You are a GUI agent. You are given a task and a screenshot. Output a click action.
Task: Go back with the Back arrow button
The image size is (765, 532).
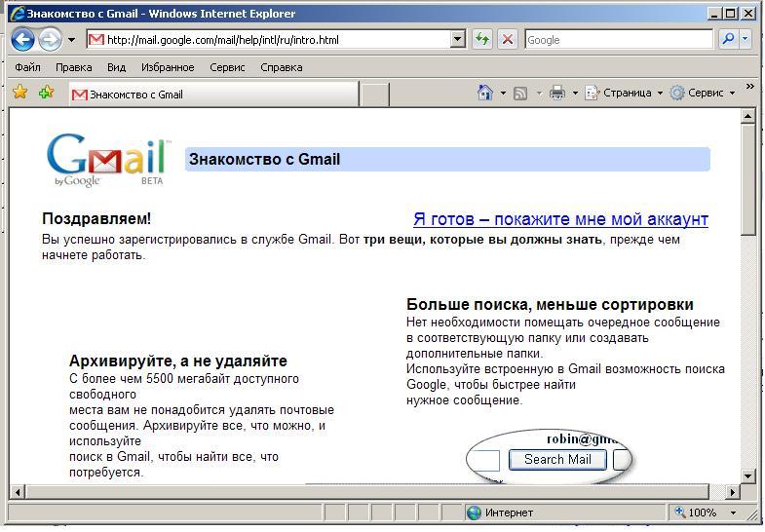(x=22, y=40)
